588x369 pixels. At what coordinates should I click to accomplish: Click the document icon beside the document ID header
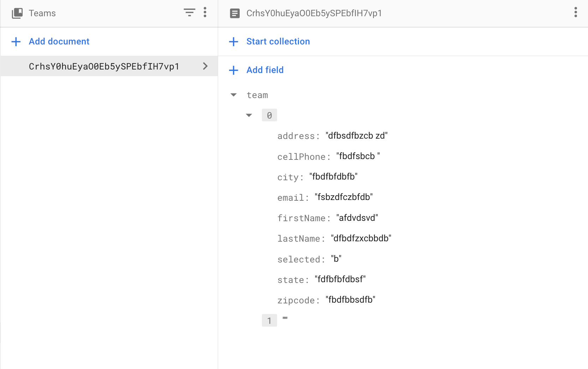235,13
